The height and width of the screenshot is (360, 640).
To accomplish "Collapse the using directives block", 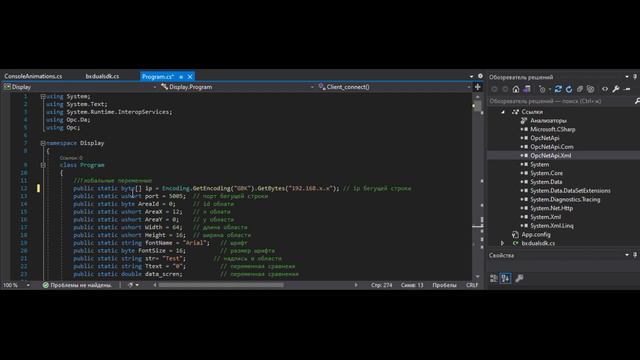I will [43, 97].
